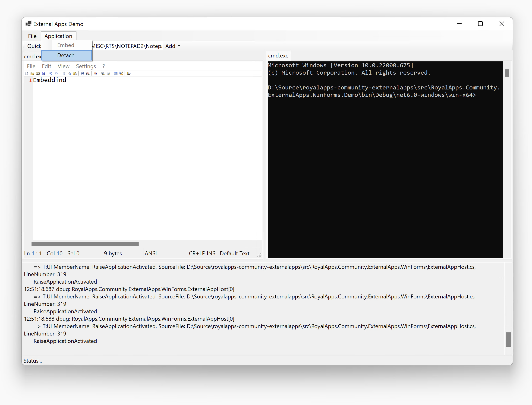
Task: Select the right cmd.exe tab
Action: [278, 56]
